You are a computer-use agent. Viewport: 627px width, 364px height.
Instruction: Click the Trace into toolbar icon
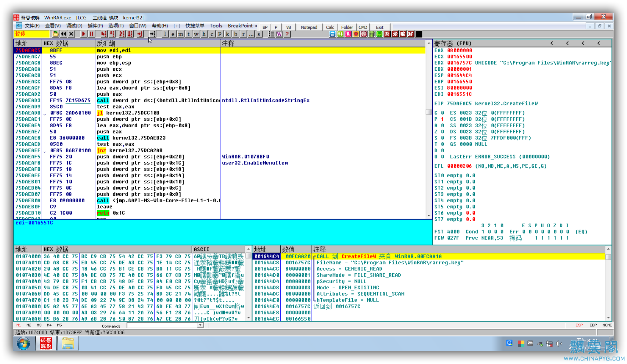tap(122, 34)
